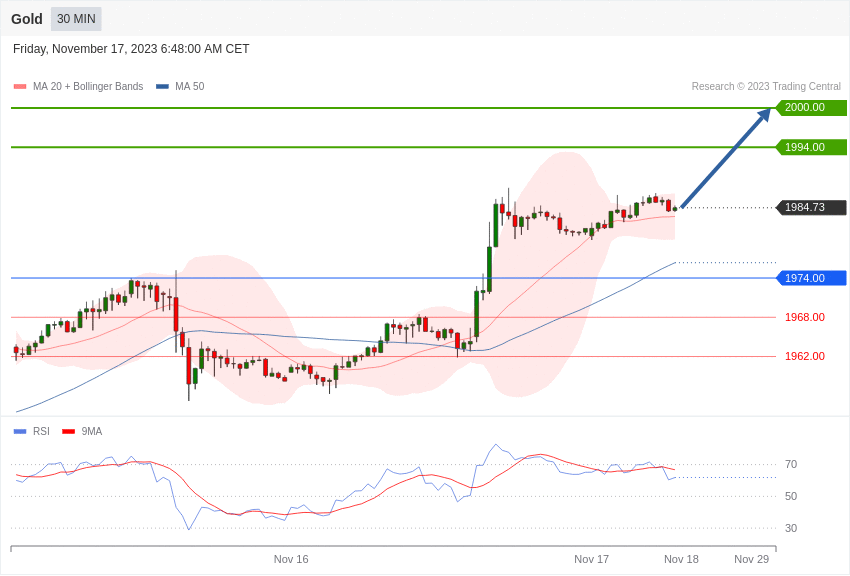Click the Gold chart title
This screenshot has height=576, width=850.
(x=27, y=19)
